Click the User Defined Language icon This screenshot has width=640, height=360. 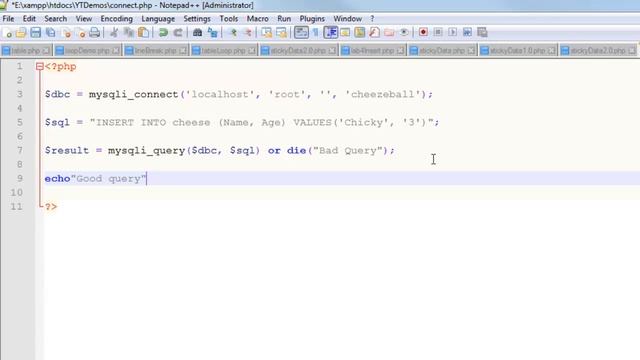(x=345, y=33)
